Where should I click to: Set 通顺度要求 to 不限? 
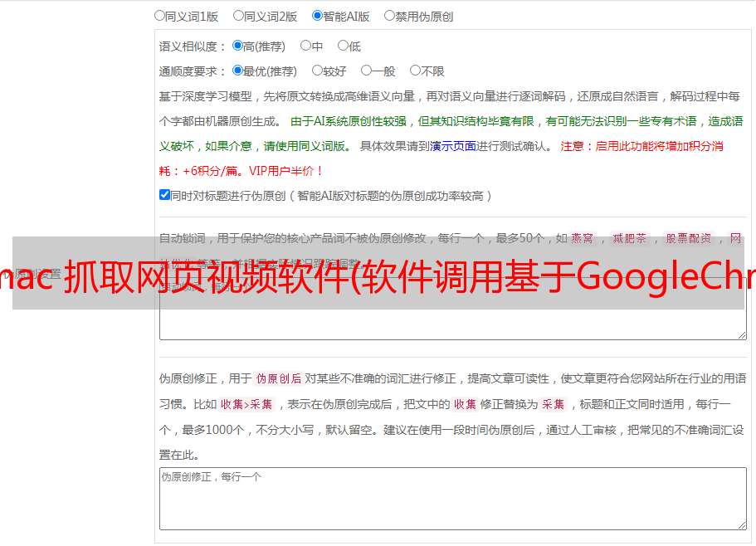[415, 71]
